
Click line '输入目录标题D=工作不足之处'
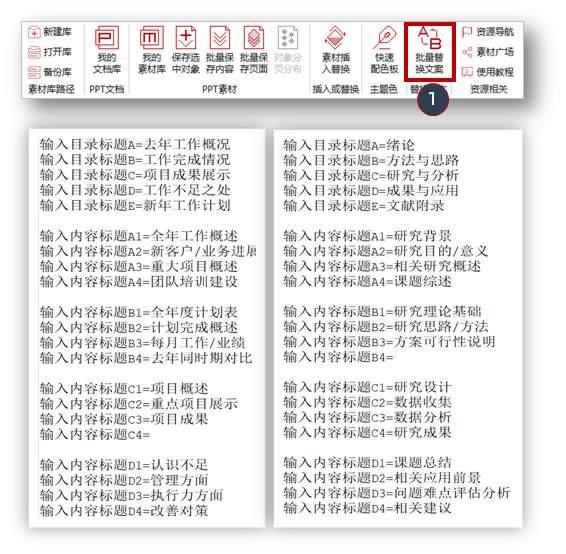tap(135, 190)
